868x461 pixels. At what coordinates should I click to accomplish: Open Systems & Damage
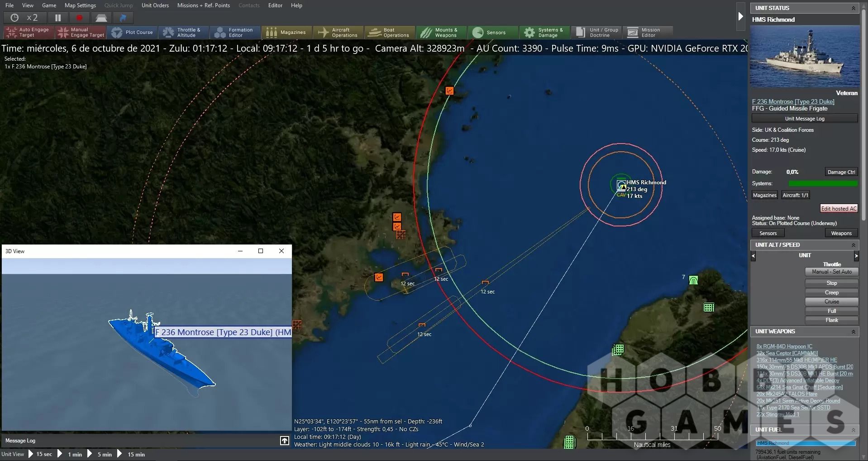click(545, 32)
